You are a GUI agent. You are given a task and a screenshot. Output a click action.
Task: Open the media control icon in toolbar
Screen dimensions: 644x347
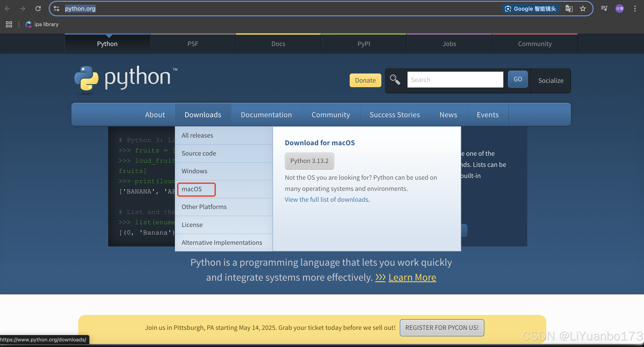pos(604,9)
